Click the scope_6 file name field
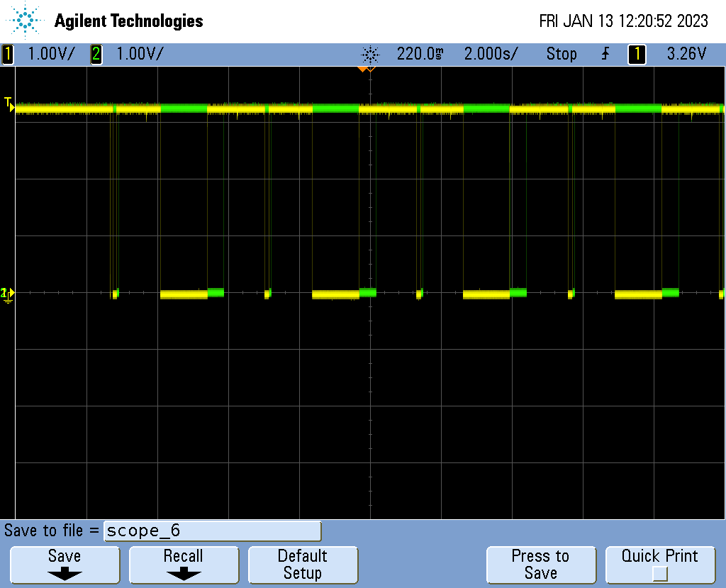Image resolution: width=726 pixels, height=588 pixels. coord(212,531)
